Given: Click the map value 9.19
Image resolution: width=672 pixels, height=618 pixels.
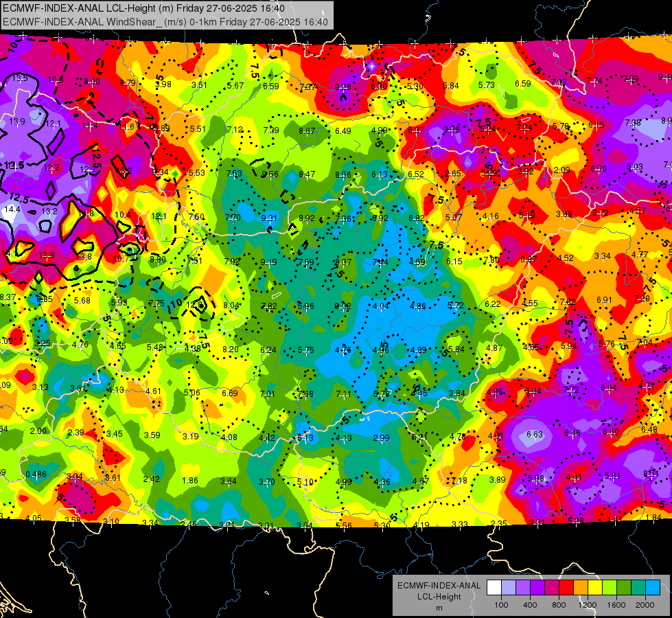Looking at the screenshot, I should click(268, 262).
